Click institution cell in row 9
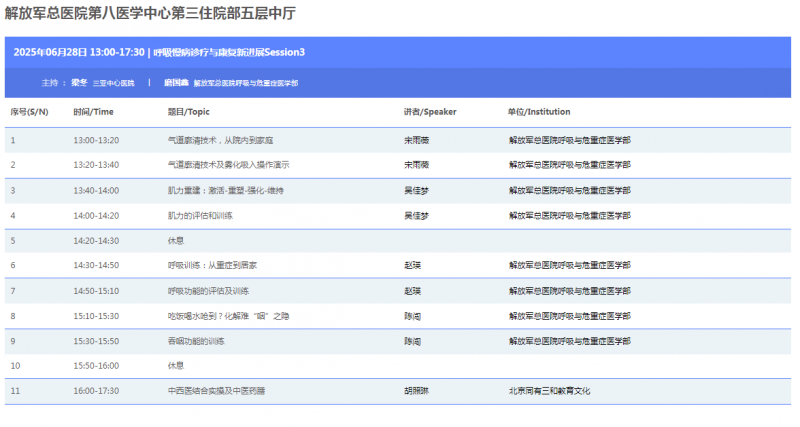Image resolution: width=800 pixels, height=427 pixels. point(569,341)
